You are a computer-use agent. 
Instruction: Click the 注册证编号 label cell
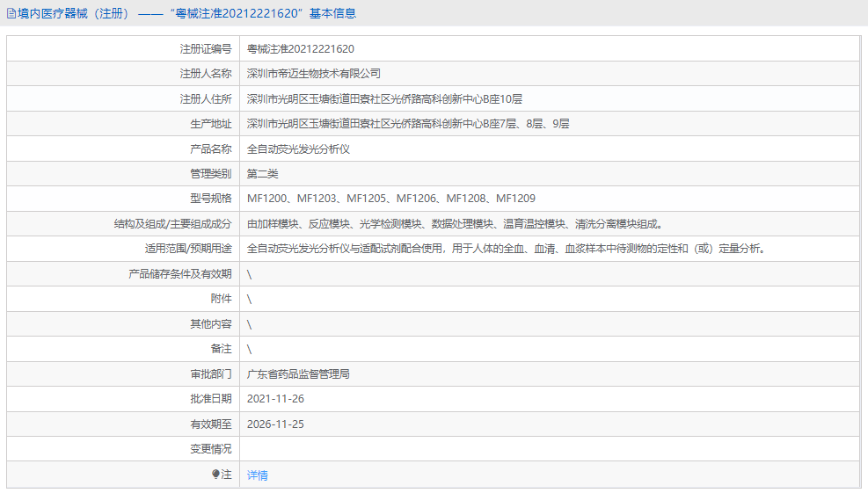coord(206,48)
